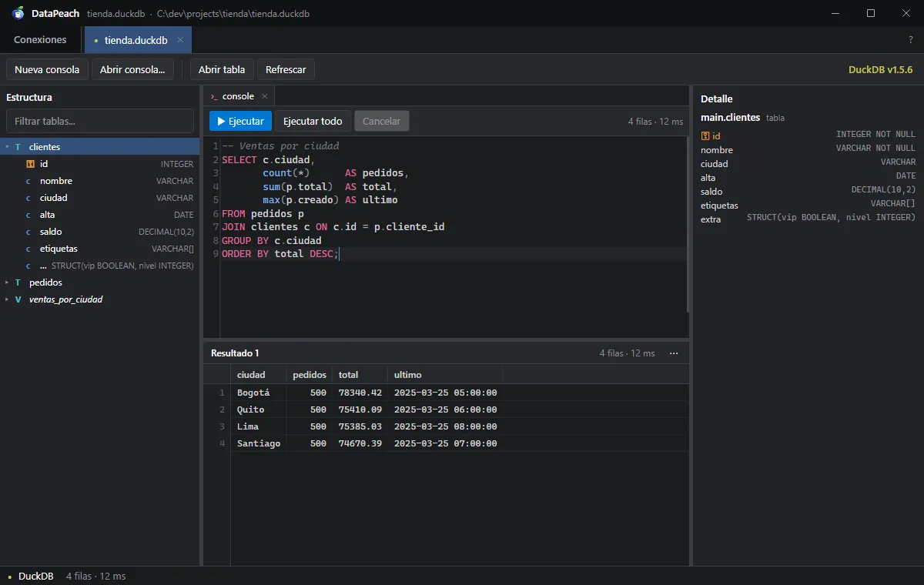Screen dimensions: 924x585
Task: Click the column icon next to alta
Action: (28, 215)
